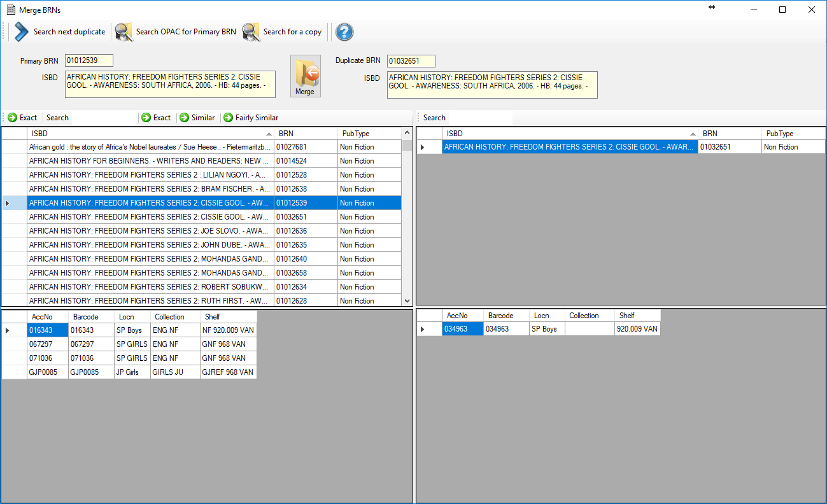
Task: Click the GJREF 968 VAN shelf cell
Action: click(x=228, y=372)
